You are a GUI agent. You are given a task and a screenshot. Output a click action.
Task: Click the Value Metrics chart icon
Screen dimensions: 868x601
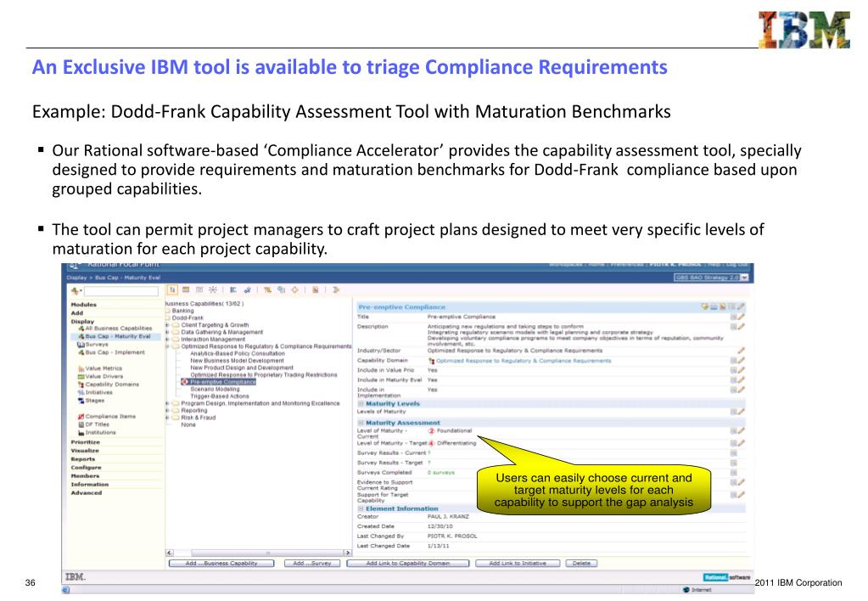click(x=81, y=368)
